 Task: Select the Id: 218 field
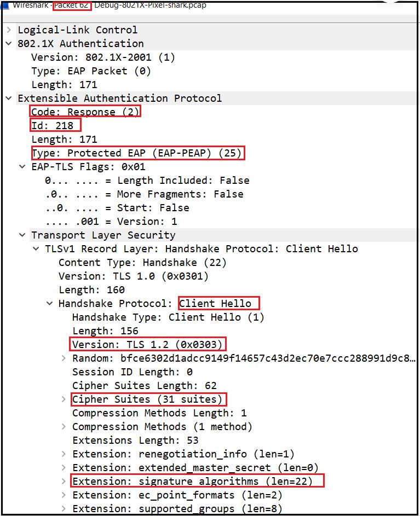[x=55, y=125]
